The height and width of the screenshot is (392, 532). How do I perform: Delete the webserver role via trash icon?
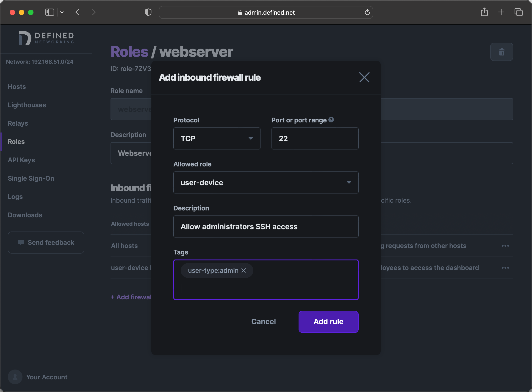(501, 52)
